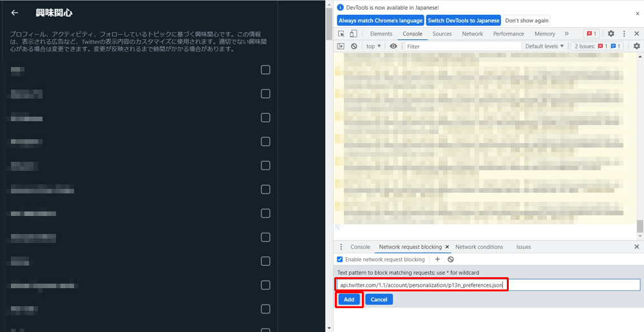Open the drawer's three-dot menu

click(x=341, y=247)
